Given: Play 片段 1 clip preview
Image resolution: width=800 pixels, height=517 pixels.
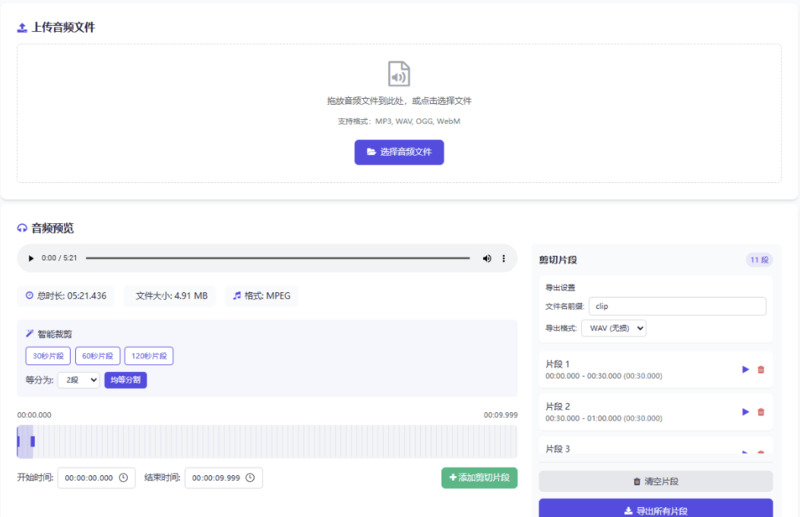Looking at the screenshot, I should coord(745,369).
